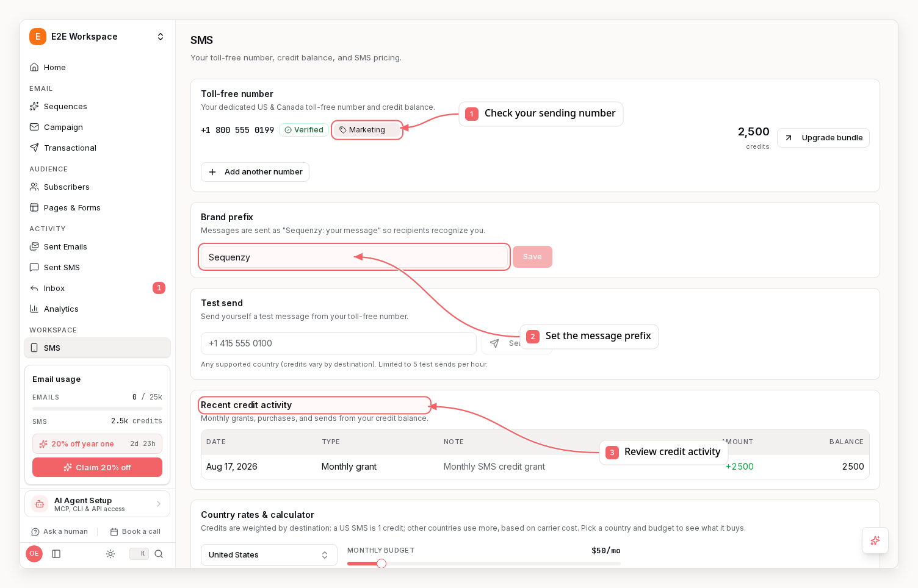The image size is (918, 588).
Task: Open the United States country dropdown
Action: tap(269, 555)
